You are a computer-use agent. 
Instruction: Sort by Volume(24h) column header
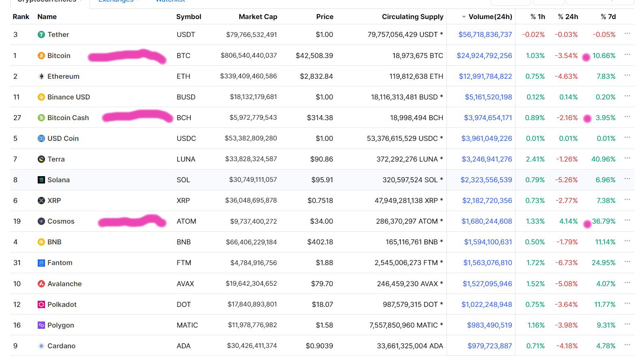pos(490,17)
